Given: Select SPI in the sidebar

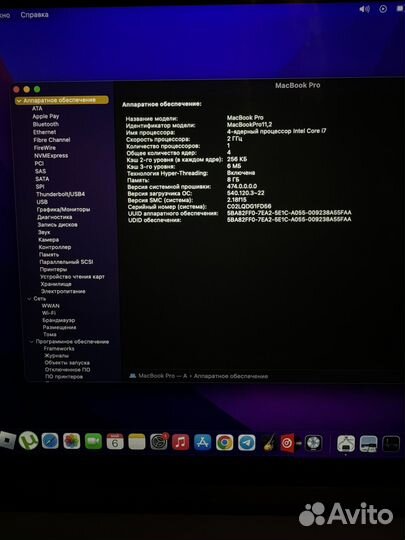Looking at the screenshot, I should coord(40,187).
